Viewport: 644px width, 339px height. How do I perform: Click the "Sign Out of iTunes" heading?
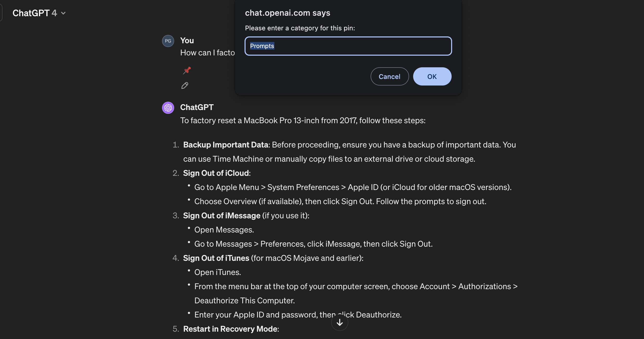216,258
